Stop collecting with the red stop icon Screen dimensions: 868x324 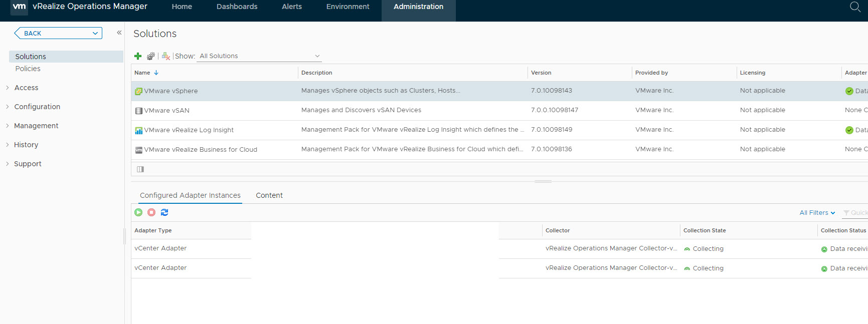pyautogui.click(x=151, y=212)
